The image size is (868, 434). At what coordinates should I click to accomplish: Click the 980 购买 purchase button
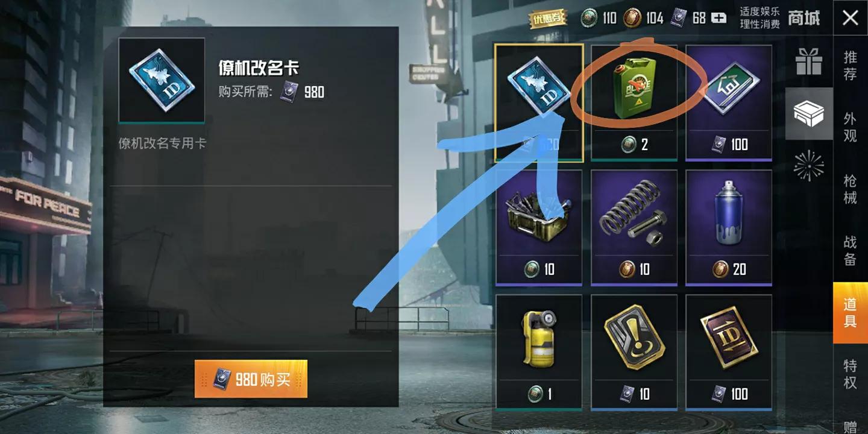pos(251,379)
